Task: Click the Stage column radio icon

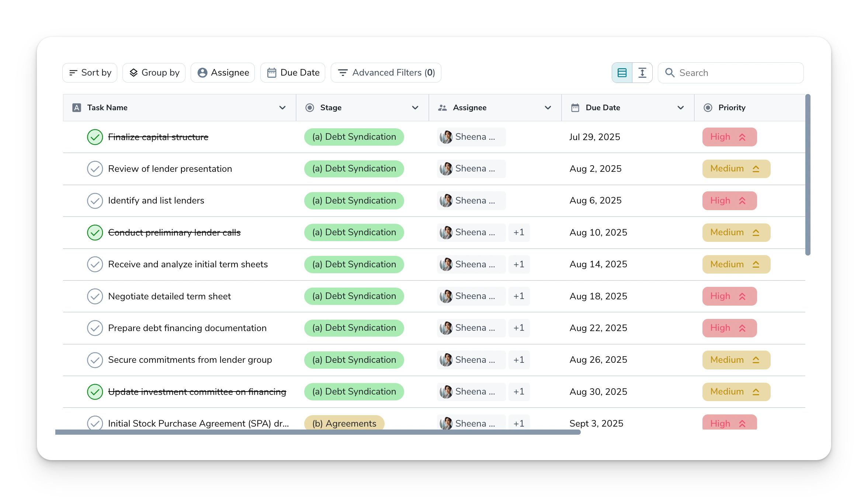Action: (x=310, y=108)
